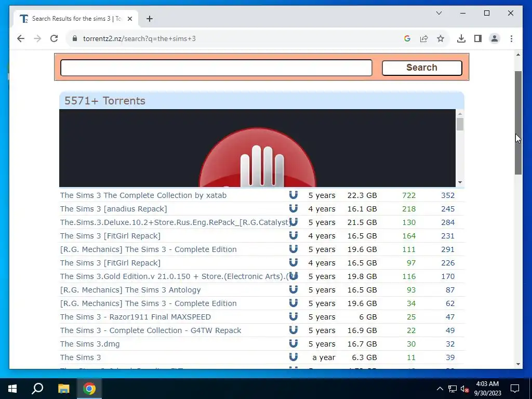The width and height of the screenshot is (532, 399).
Task: Open taskbar search magnifier
Action: [37, 389]
